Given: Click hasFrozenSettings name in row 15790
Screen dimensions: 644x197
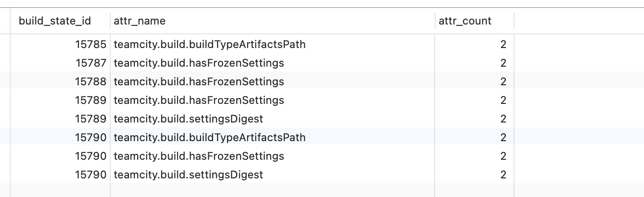Looking at the screenshot, I should point(198,156).
